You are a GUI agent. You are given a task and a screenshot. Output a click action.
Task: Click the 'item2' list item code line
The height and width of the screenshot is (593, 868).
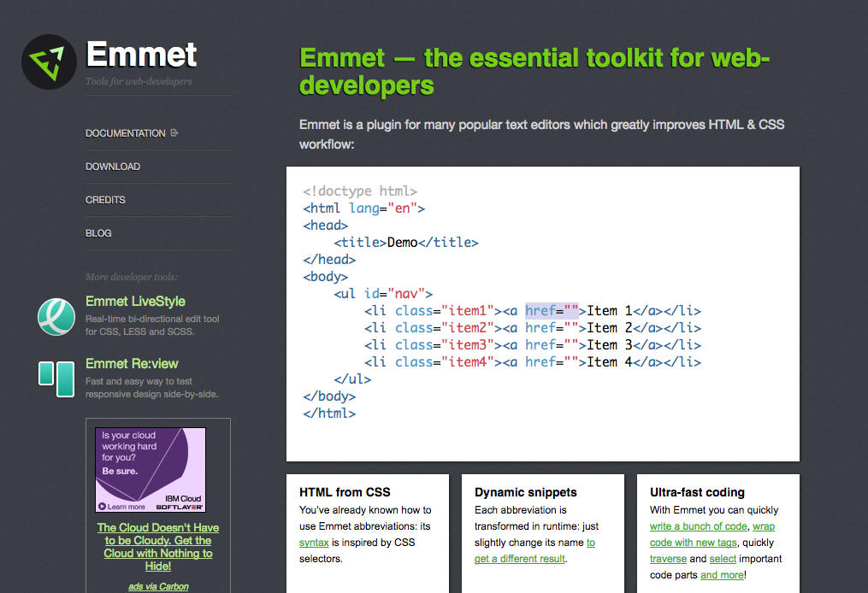(x=533, y=328)
